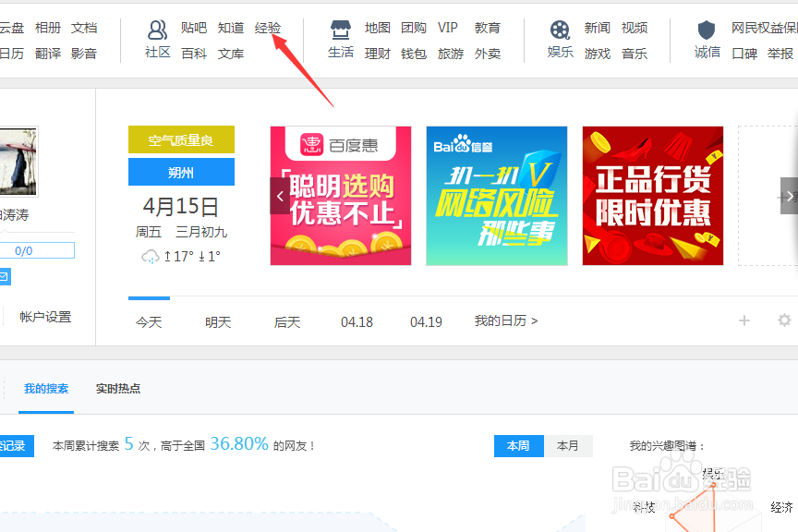Open 帐户设置 account settings
The height and width of the screenshot is (532, 798).
pyautogui.click(x=45, y=317)
